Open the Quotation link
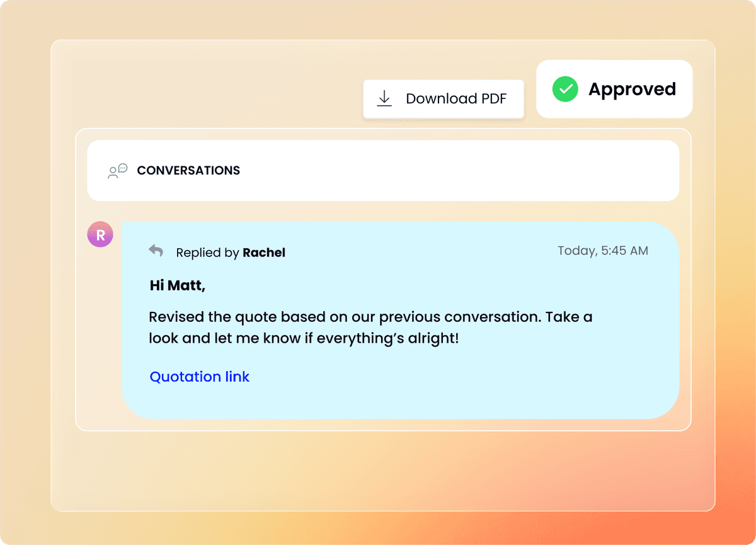The image size is (756, 545). coord(200,377)
